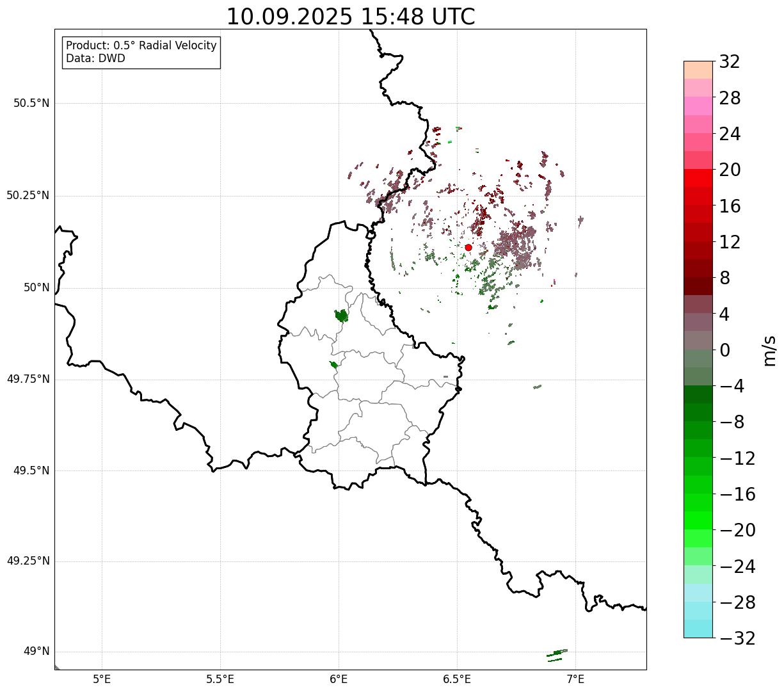Click the 50.25°N latitude label
The width and height of the screenshot is (784, 692).
(x=28, y=195)
